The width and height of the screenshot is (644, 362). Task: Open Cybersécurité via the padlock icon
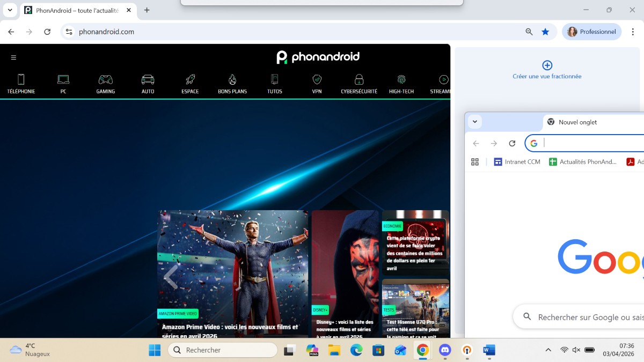coord(358,79)
